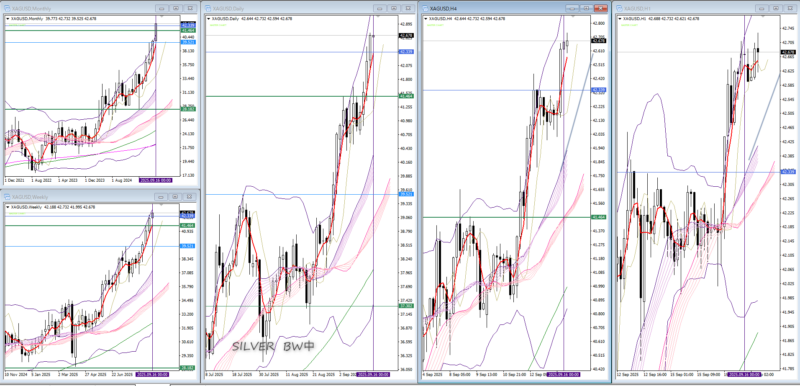Expand the arrow beside XAGUSD,Weekly chart label
This screenshot has height=386, width=800.
[7, 207]
